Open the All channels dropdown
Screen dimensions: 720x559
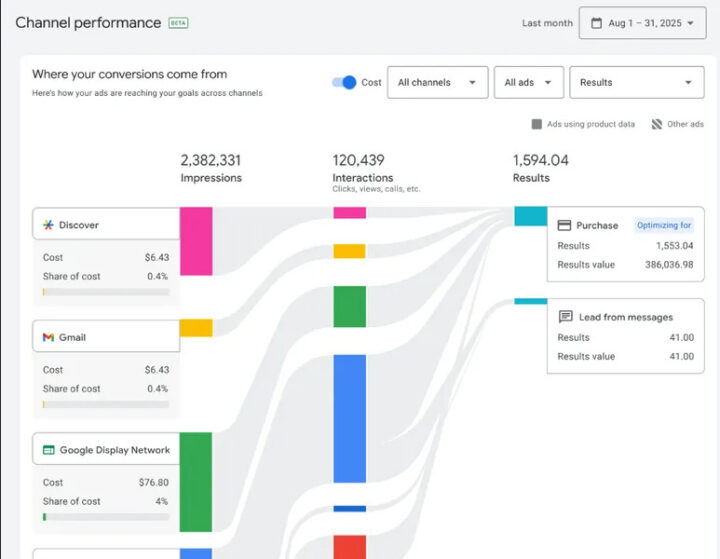pyautogui.click(x=438, y=82)
